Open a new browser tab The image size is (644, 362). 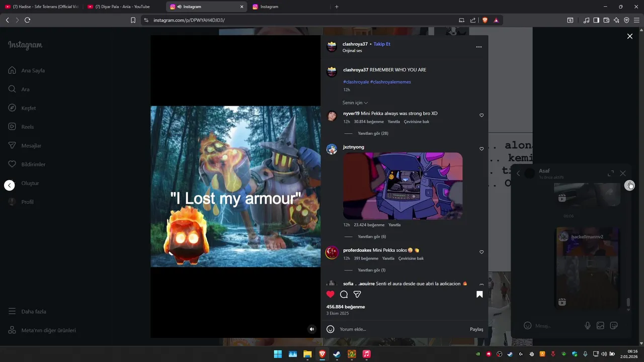(x=337, y=7)
